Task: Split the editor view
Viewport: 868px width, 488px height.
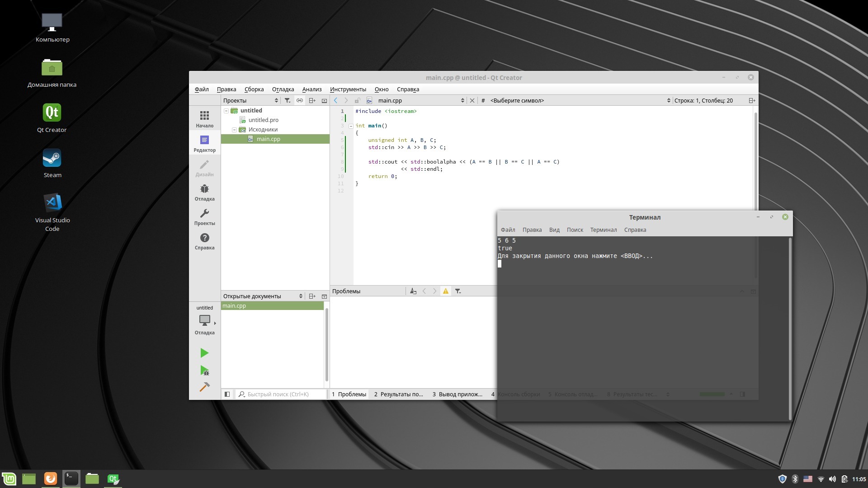Action: tap(752, 100)
